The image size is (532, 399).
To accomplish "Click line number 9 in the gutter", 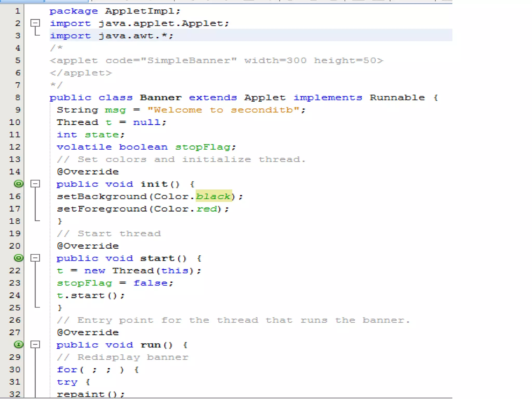I will [x=17, y=110].
